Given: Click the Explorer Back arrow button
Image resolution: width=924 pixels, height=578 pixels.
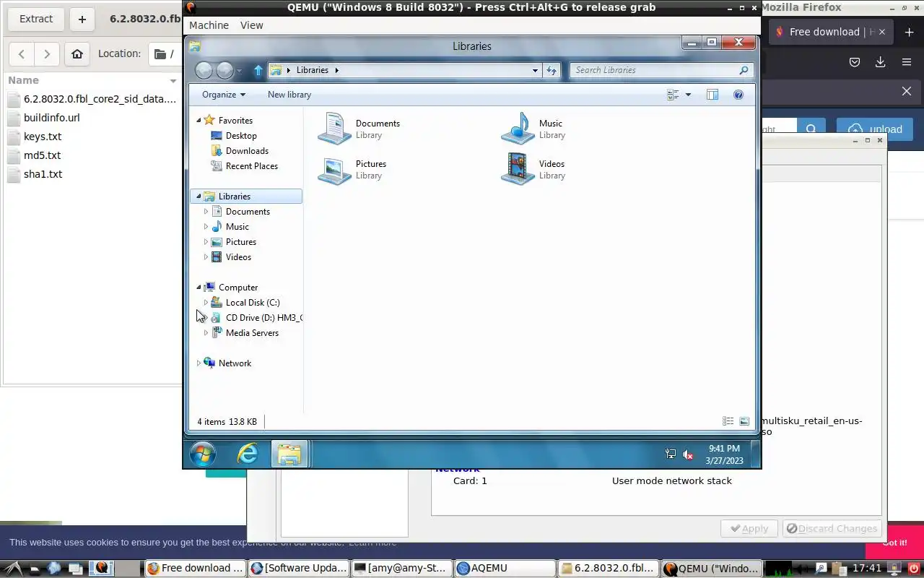Looking at the screenshot, I should coord(204,70).
